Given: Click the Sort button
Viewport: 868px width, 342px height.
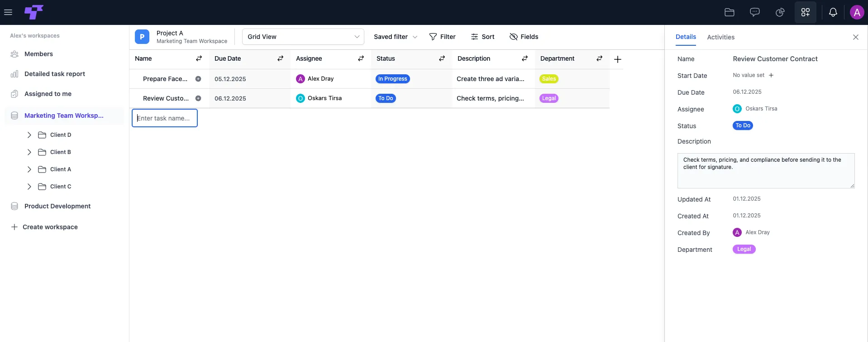Looking at the screenshot, I should pyautogui.click(x=482, y=37).
